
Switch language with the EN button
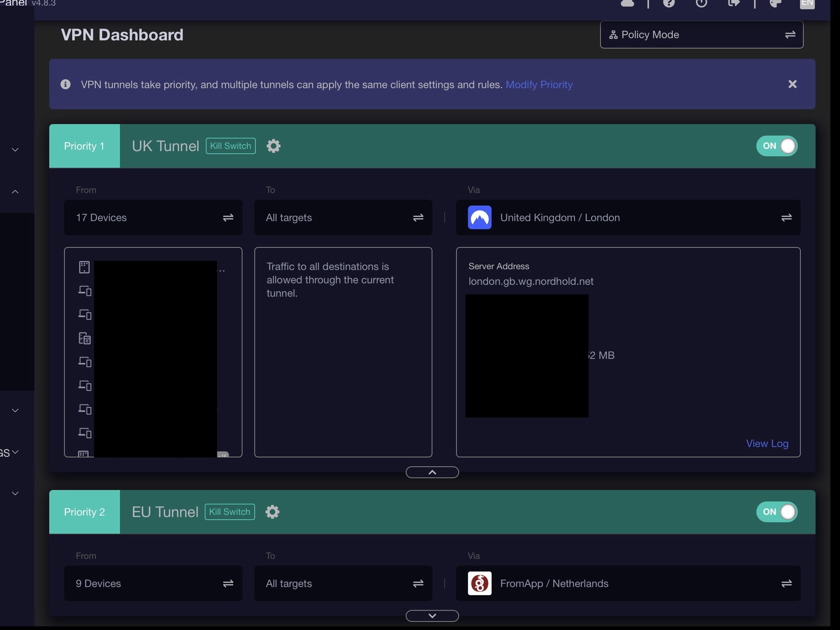coord(807,3)
